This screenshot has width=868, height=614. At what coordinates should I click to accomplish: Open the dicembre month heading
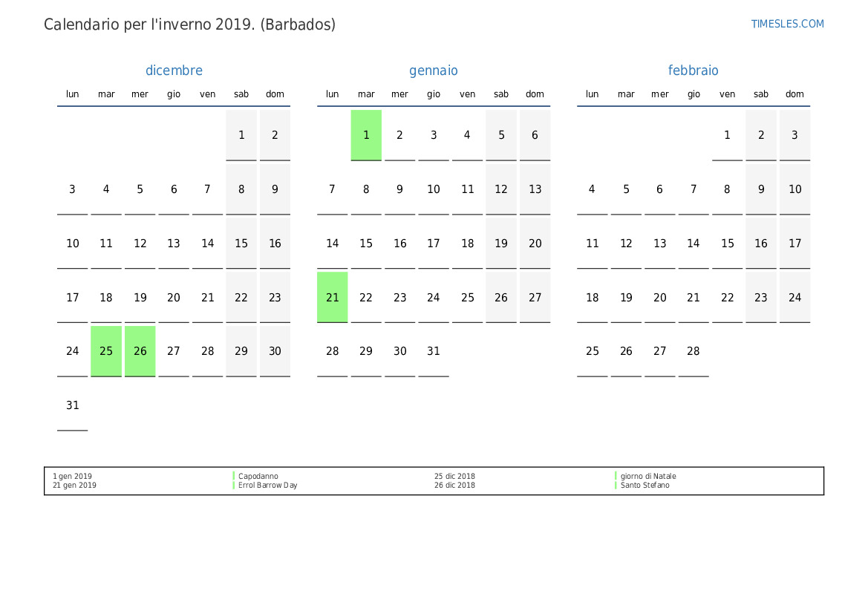(174, 71)
